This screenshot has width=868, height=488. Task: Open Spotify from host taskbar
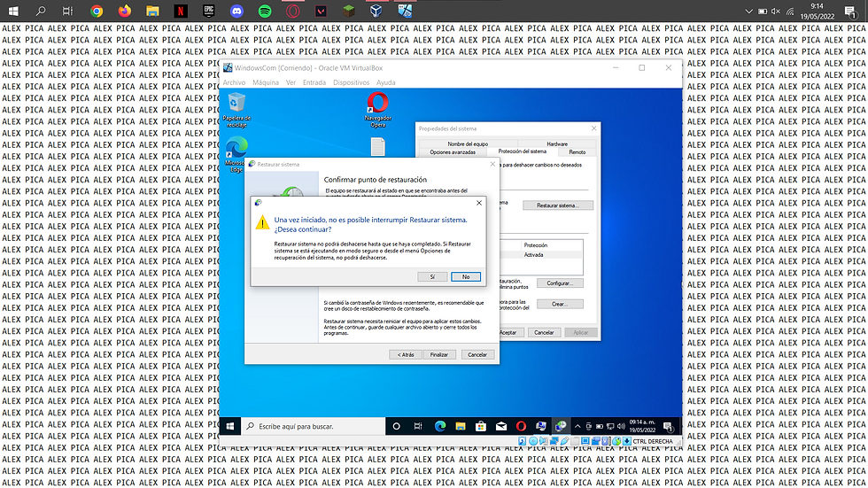coord(265,11)
